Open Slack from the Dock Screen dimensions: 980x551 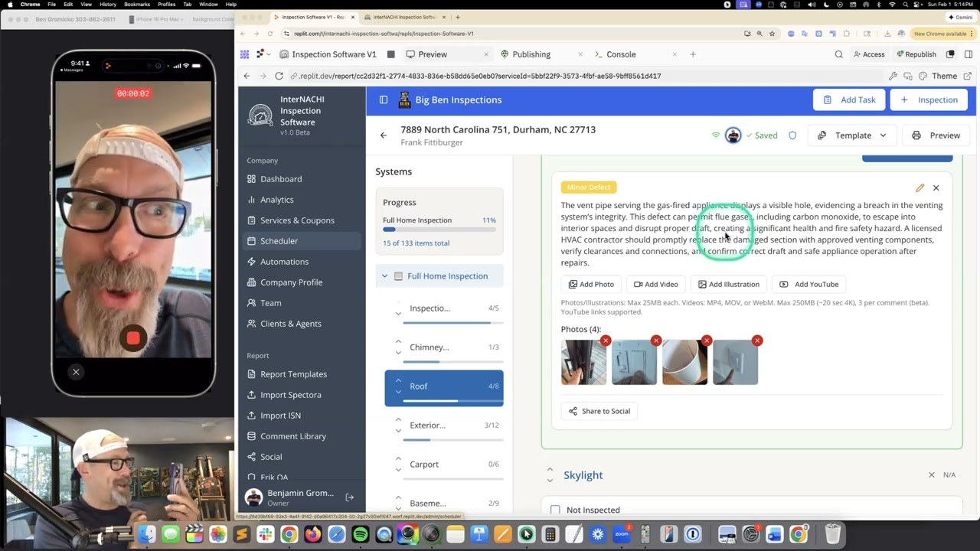[x=265, y=533]
